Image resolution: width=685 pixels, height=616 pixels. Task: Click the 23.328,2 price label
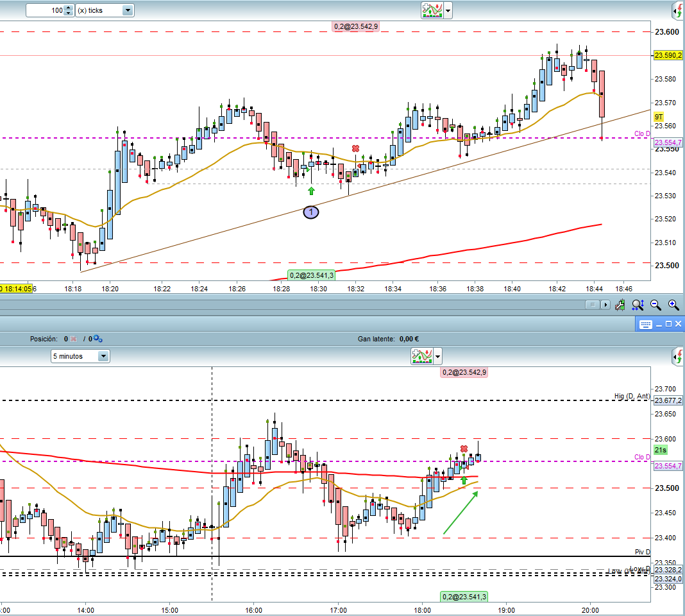668,570
